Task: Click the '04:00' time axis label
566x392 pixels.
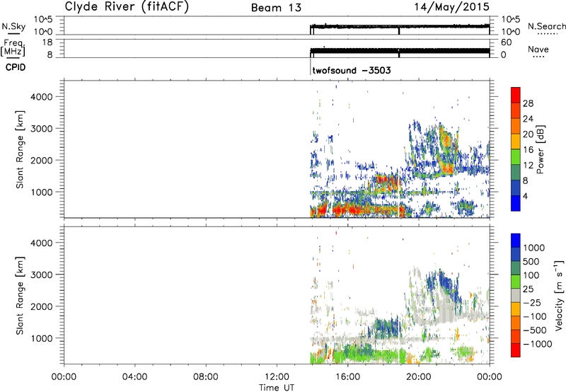Action: coord(134,377)
